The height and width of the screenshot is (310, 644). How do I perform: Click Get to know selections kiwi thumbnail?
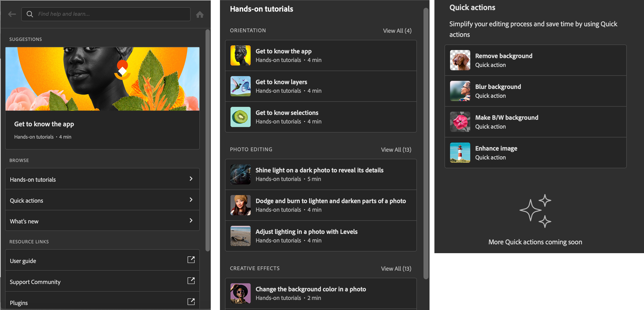point(241,117)
